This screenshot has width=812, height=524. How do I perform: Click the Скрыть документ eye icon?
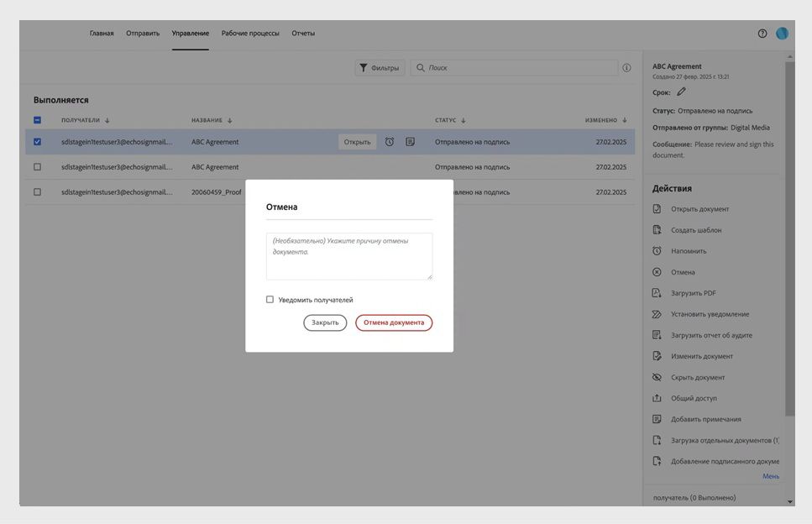coord(657,378)
